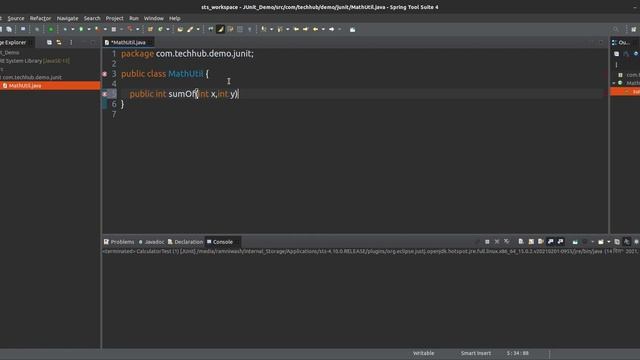Open the Window menu
The image size is (640, 360).
pos(153,18)
